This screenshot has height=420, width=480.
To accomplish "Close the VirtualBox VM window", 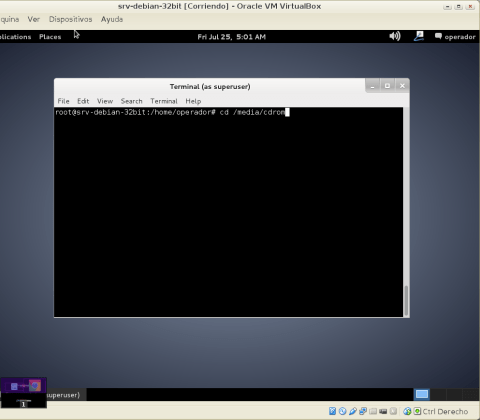I will coord(470,6).
